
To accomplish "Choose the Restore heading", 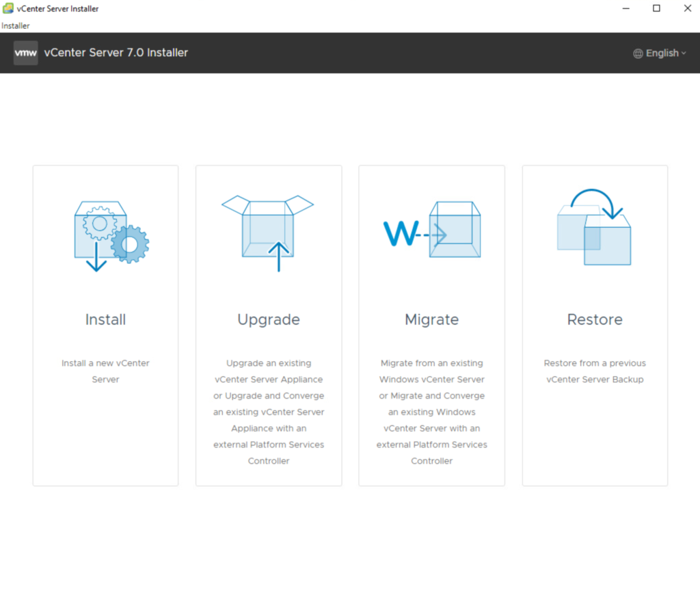I will pyautogui.click(x=595, y=319).
